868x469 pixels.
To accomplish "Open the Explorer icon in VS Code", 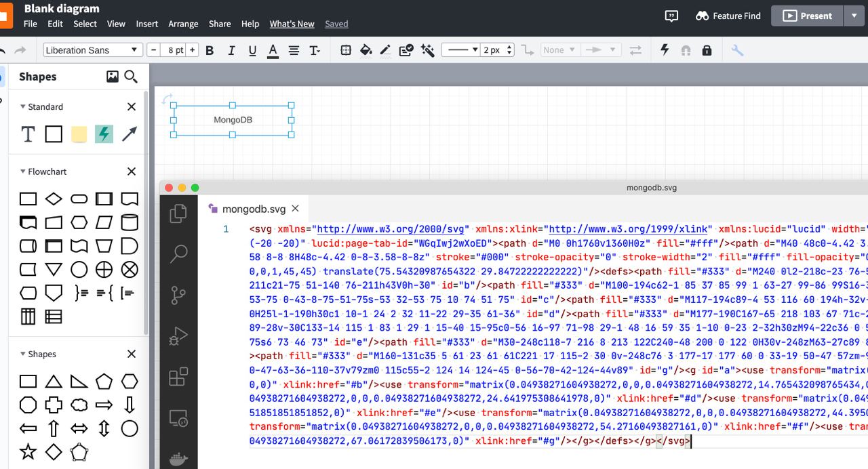I will pyautogui.click(x=178, y=213).
